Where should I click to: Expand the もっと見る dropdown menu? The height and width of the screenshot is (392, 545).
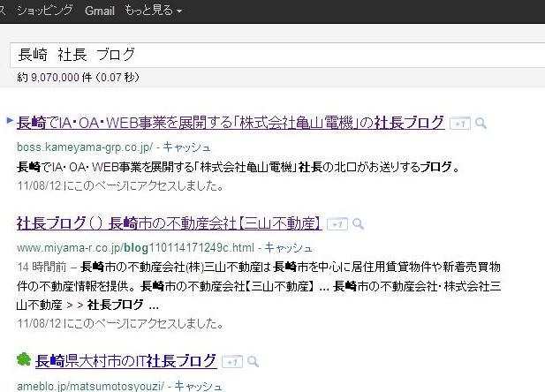click(154, 11)
